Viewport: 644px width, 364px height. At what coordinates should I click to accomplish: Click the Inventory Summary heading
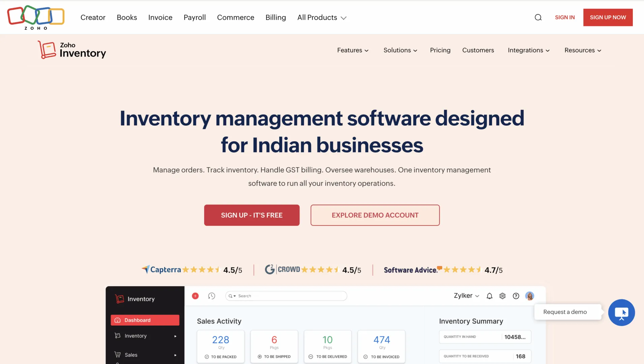point(471,321)
